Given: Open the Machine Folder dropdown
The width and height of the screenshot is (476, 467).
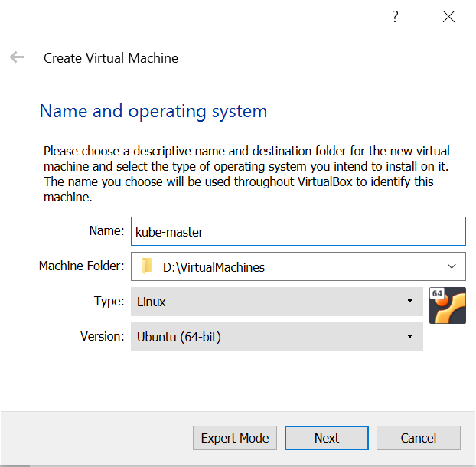Looking at the screenshot, I should point(298,266).
